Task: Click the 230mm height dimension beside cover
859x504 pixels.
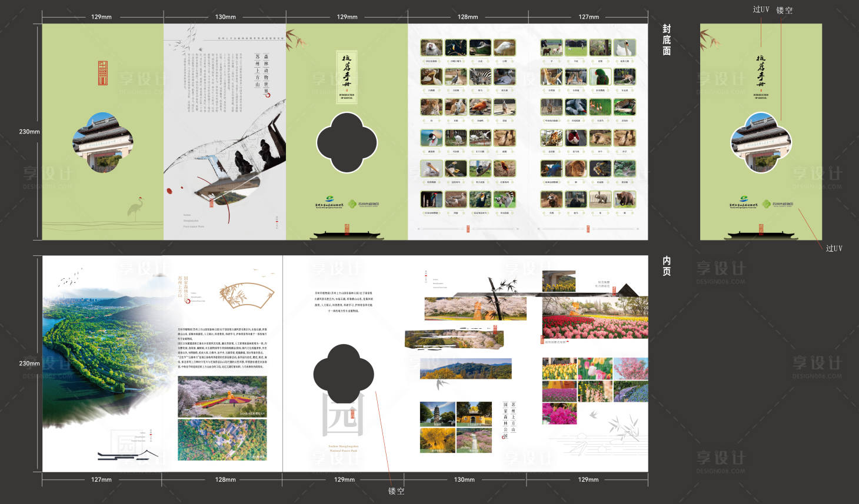Action: (x=29, y=132)
